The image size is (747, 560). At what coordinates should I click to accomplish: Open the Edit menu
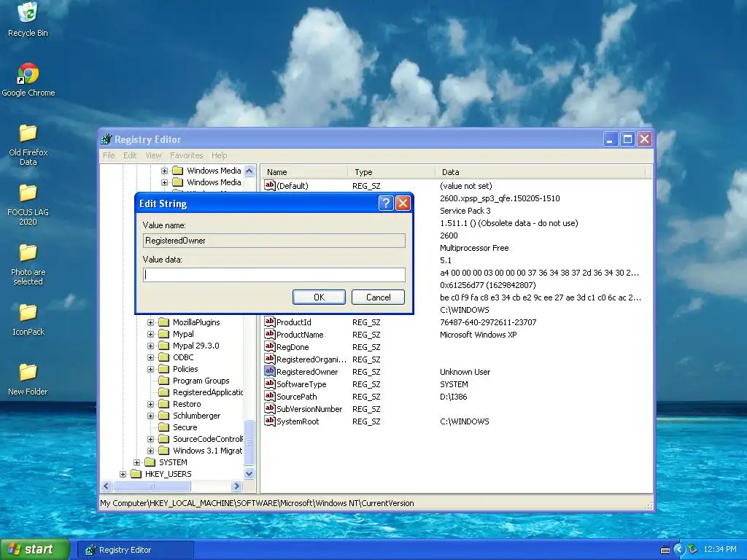click(130, 155)
